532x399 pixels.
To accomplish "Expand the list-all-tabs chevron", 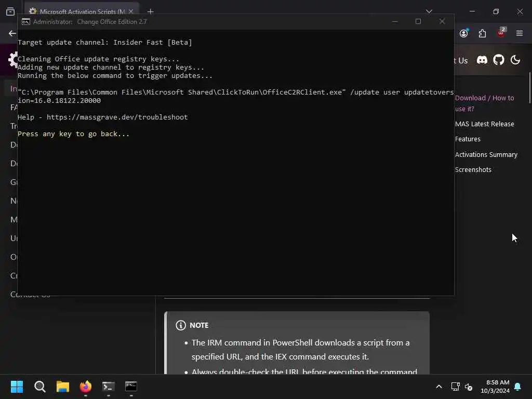I will (x=429, y=11).
